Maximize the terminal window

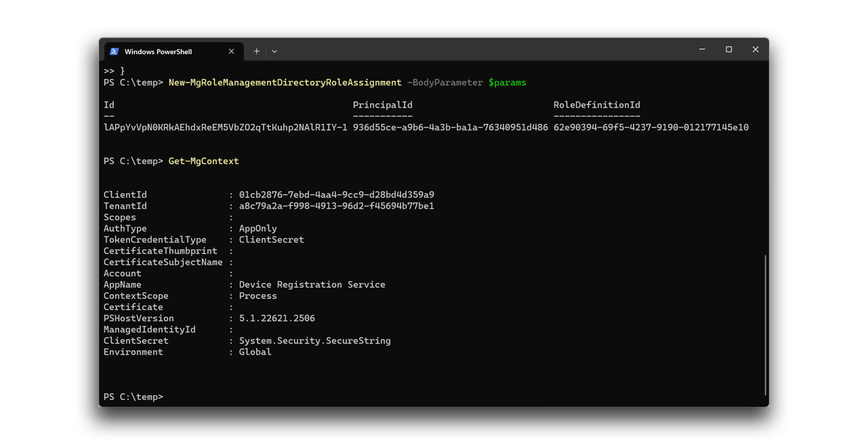729,50
